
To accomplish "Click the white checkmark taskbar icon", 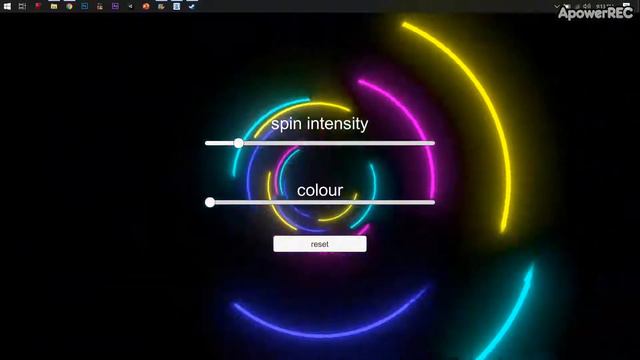I will click(x=191, y=6).
